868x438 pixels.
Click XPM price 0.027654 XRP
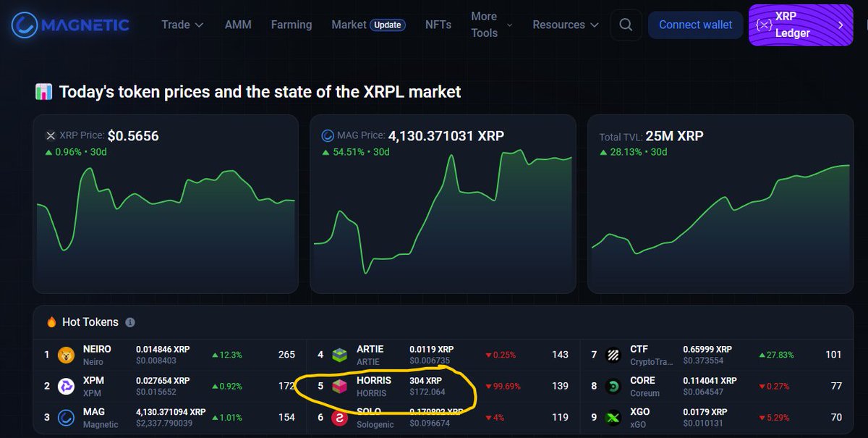(x=163, y=380)
